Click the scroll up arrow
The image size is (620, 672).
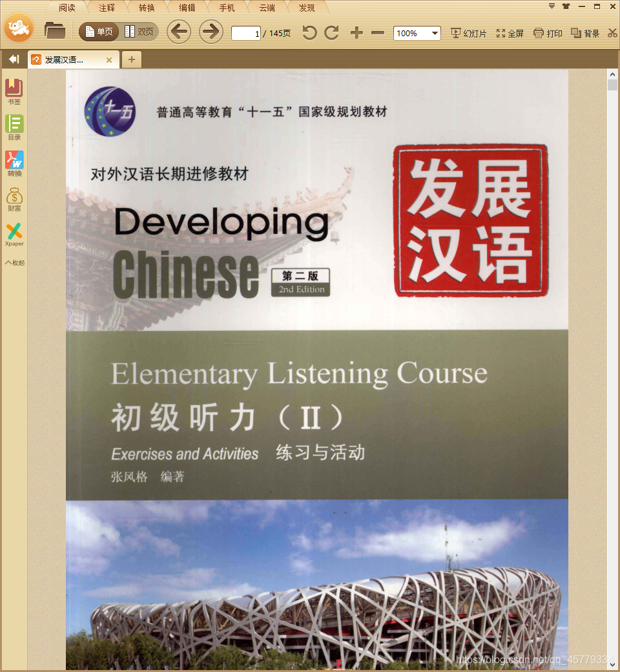613,74
